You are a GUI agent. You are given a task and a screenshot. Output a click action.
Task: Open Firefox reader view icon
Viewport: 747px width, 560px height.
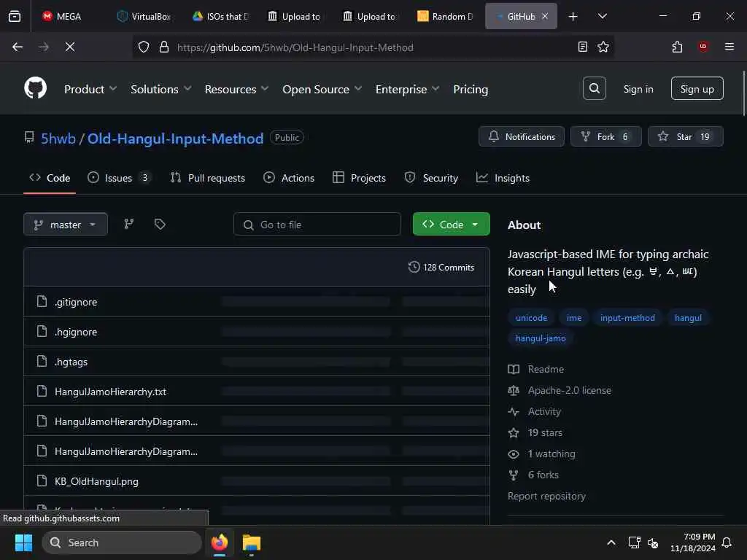click(x=582, y=47)
